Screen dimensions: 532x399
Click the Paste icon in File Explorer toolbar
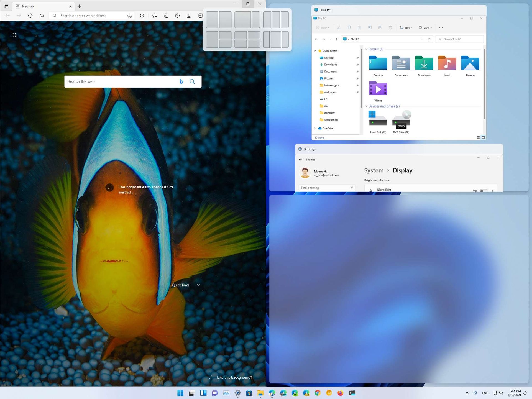359,28
